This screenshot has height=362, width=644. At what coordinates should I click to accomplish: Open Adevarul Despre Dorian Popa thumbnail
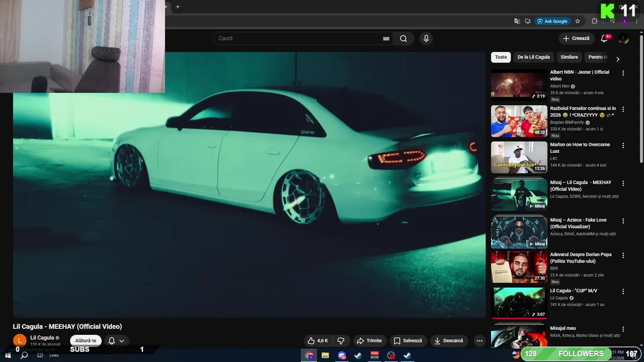point(519,267)
